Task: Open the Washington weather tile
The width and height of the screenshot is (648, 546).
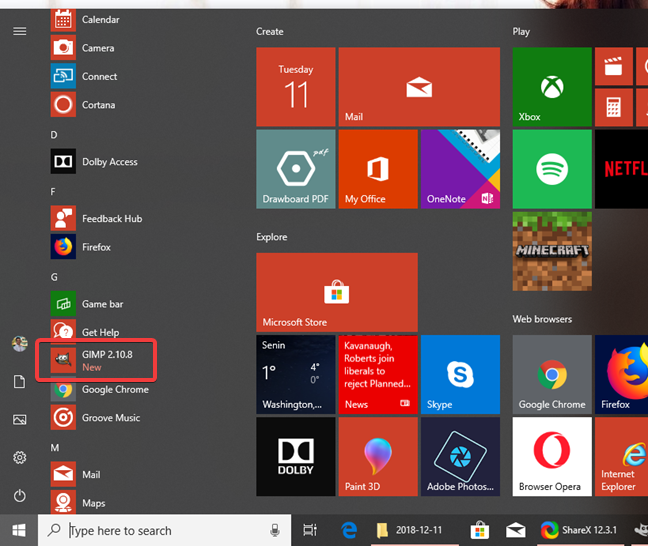Action: [295, 374]
